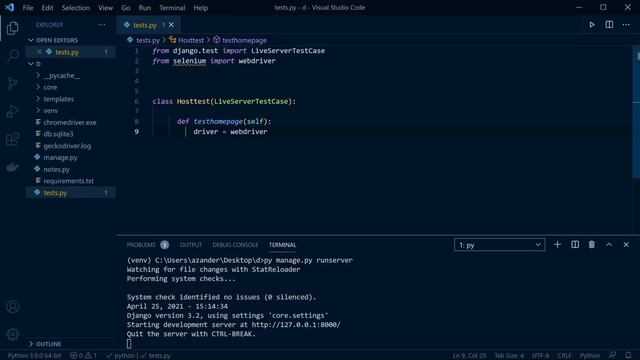Open the Manage gear settings
Image resolution: width=640 pixels, height=360 pixels.
coord(13,334)
